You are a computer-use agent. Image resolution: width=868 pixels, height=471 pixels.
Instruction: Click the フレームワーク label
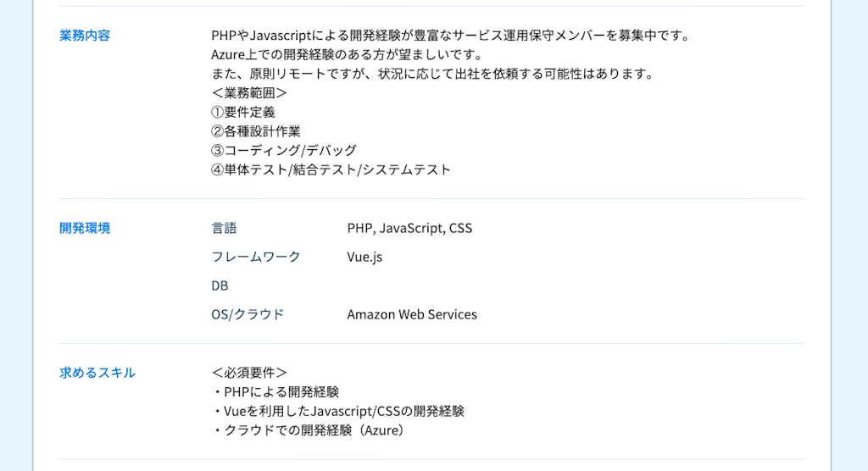tap(256, 257)
